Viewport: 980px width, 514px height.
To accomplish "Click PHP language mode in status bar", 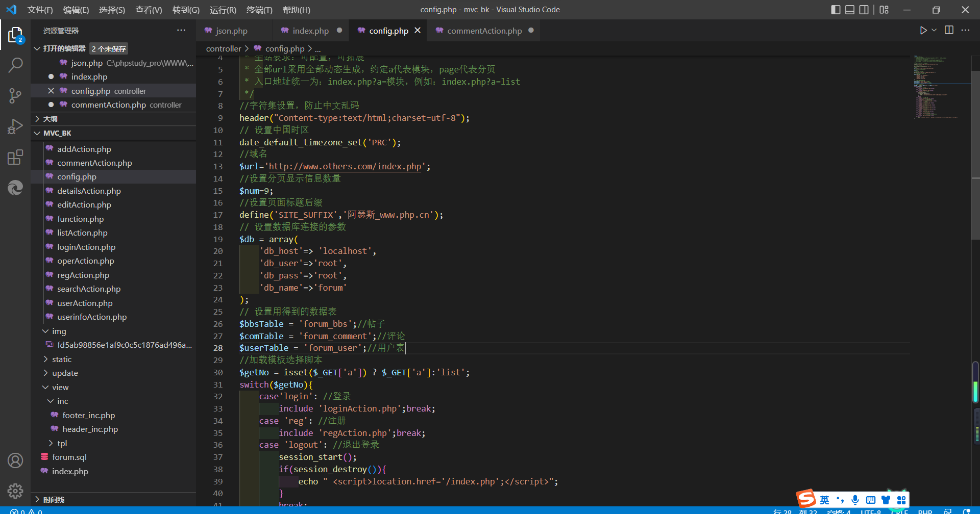I will [925, 511].
